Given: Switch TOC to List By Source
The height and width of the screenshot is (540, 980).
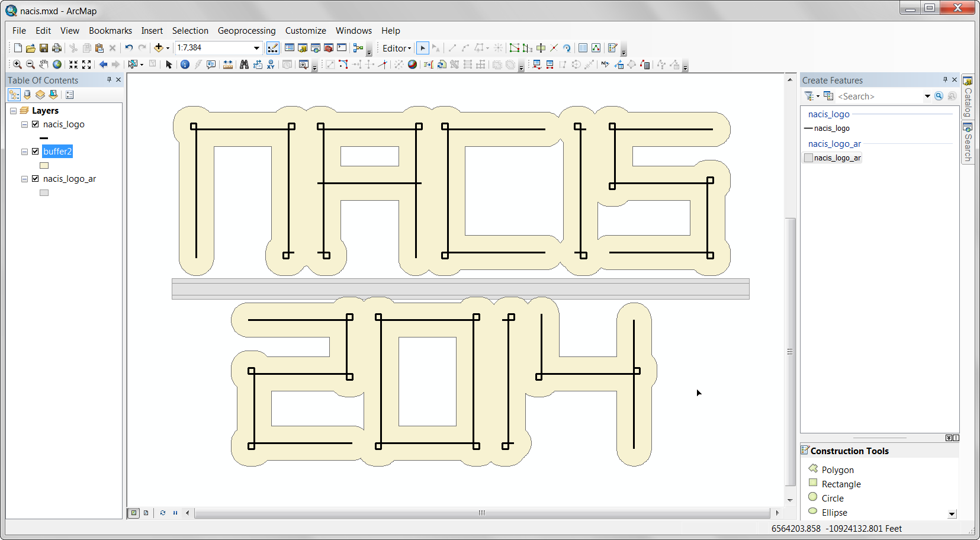Looking at the screenshot, I should point(27,95).
